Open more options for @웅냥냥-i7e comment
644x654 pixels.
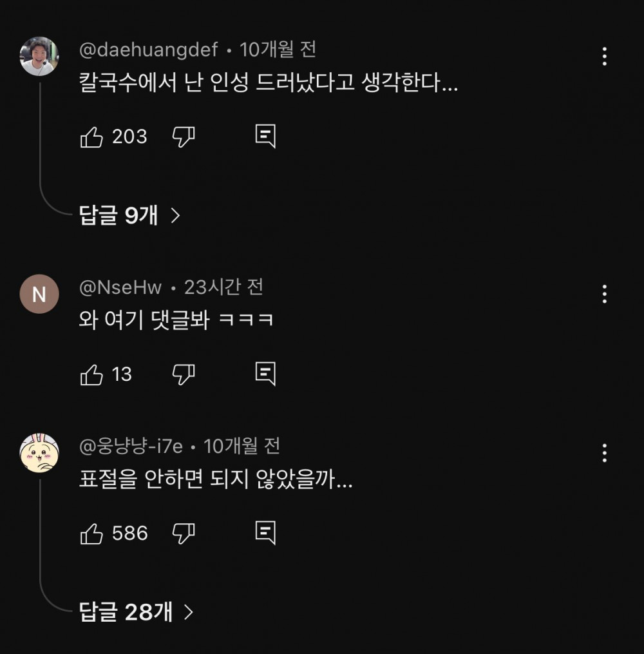pyautogui.click(x=604, y=453)
